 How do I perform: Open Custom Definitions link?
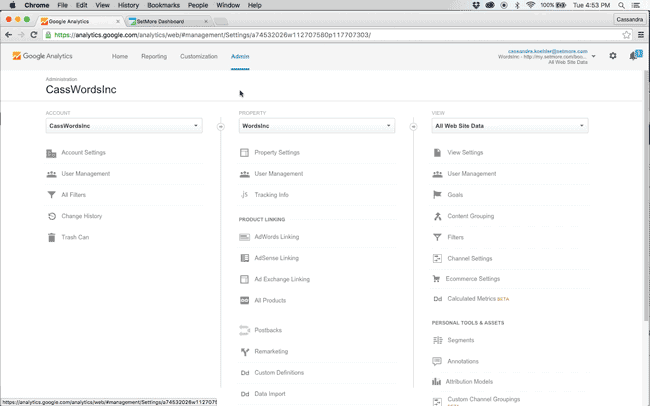tap(279, 372)
